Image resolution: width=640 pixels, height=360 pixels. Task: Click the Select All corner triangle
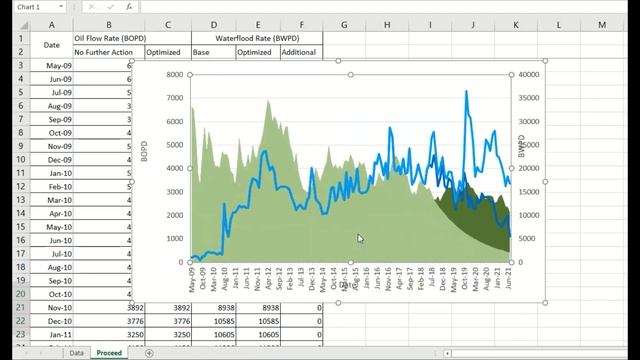(24, 26)
